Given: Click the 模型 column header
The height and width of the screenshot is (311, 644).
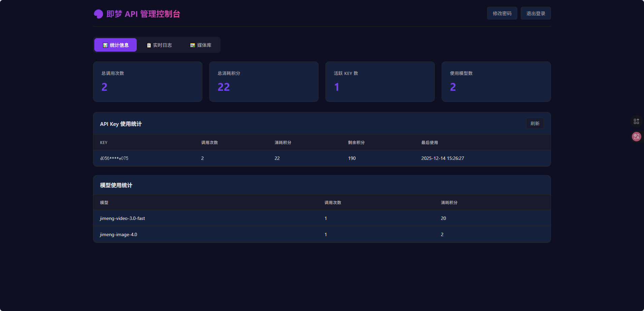Looking at the screenshot, I should point(104,203).
